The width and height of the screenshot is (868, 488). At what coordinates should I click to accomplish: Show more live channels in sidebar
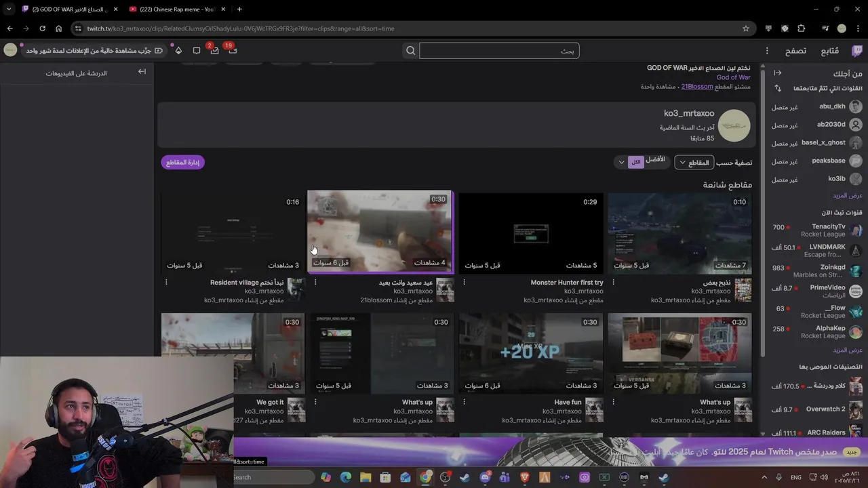pyautogui.click(x=847, y=350)
